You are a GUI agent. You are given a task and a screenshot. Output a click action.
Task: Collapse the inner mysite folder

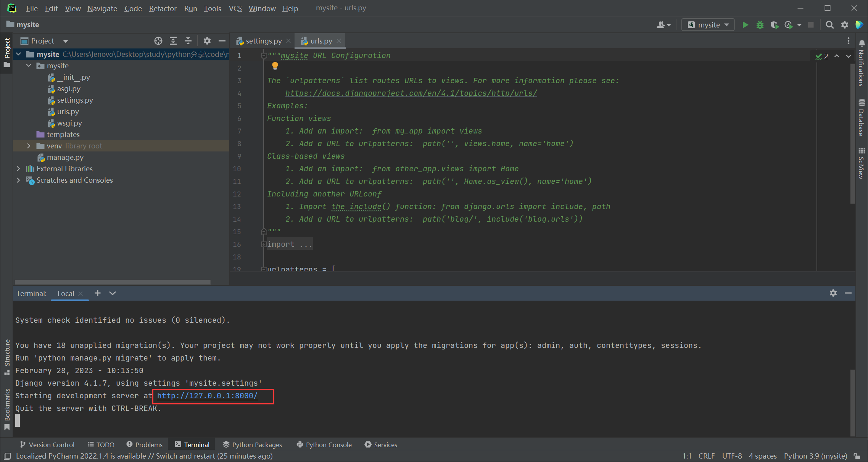(x=29, y=66)
